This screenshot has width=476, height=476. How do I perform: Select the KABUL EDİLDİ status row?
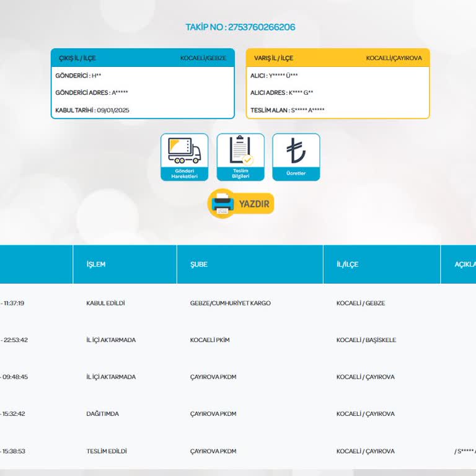point(105,303)
